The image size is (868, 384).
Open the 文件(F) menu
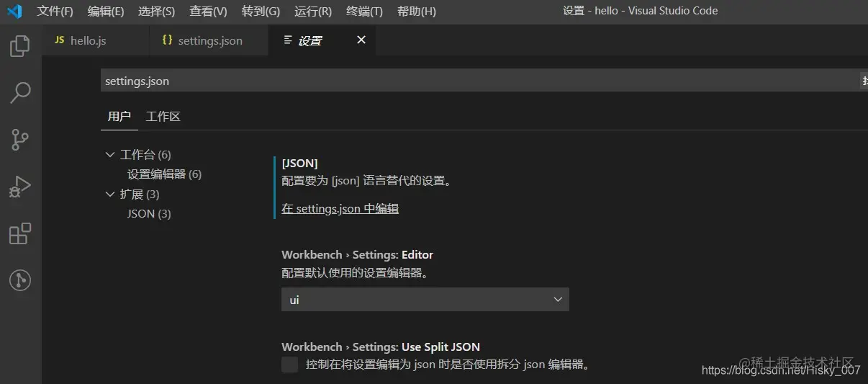coord(55,12)
